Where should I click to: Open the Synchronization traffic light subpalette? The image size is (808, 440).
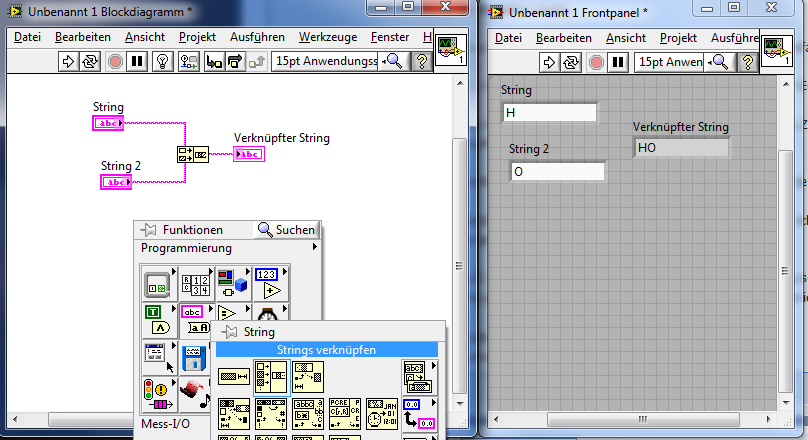click(x=159, y=395)
